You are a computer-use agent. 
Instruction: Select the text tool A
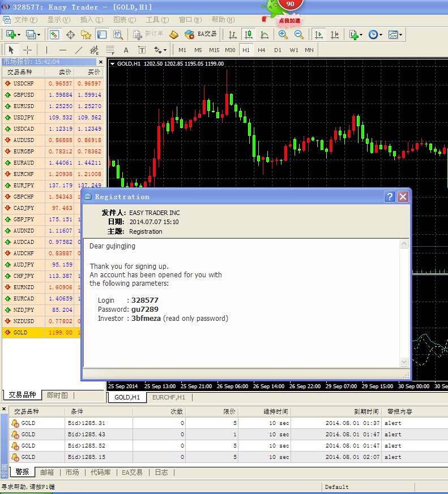point(126,50)
